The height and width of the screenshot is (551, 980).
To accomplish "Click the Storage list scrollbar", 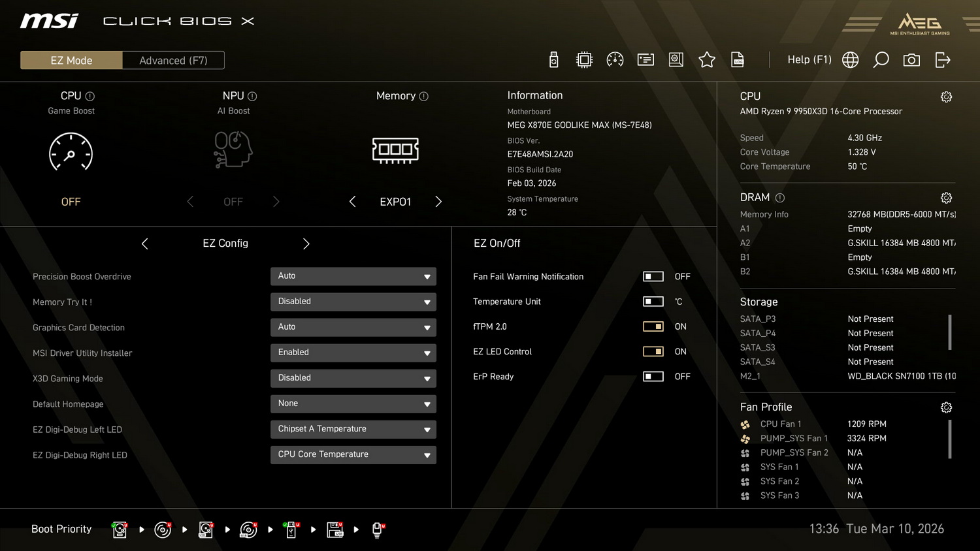I will tap(950, 332).
